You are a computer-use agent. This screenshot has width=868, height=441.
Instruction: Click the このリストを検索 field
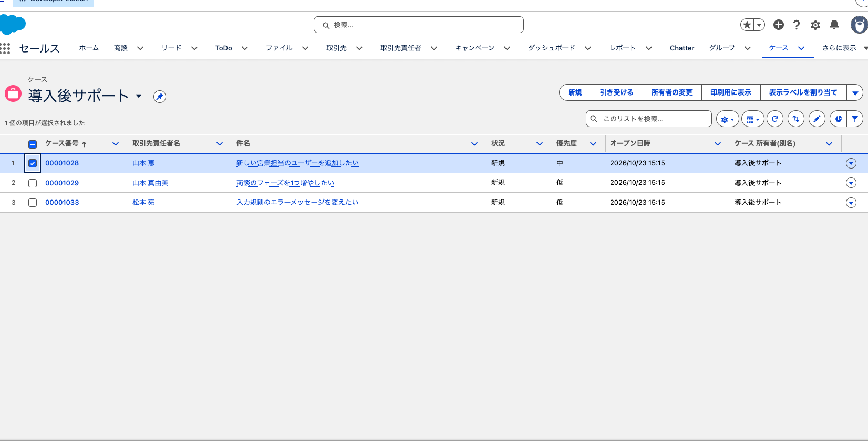tap(649, 119)
